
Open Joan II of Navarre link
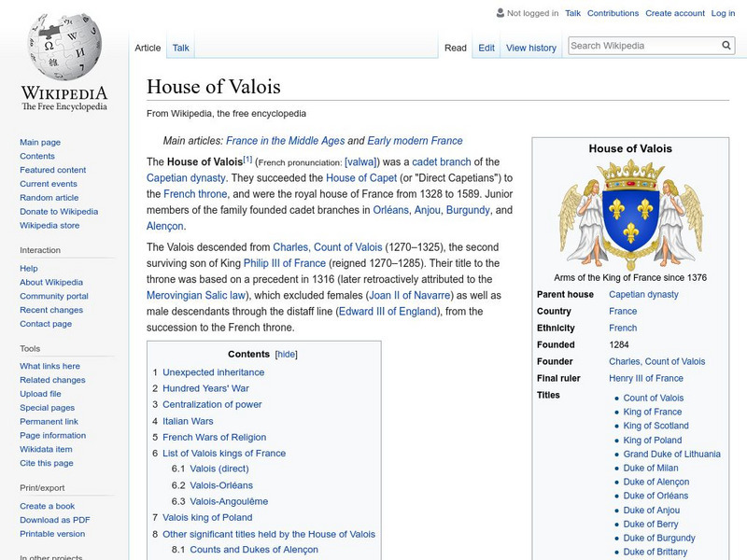click(409, 295)
